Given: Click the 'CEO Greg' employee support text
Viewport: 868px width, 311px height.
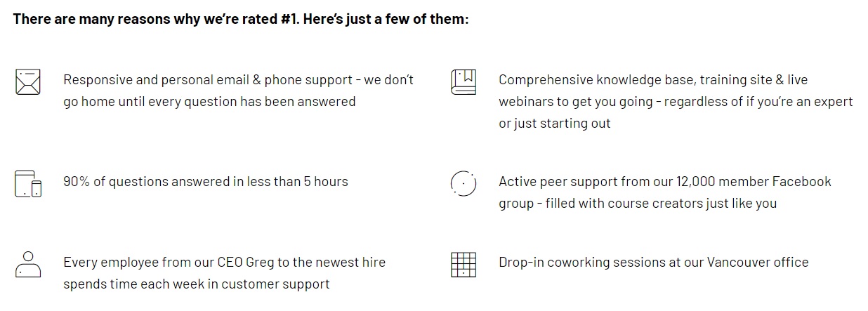Looking at the screenshot, I should pyautogui.click(x=224, y=273).
